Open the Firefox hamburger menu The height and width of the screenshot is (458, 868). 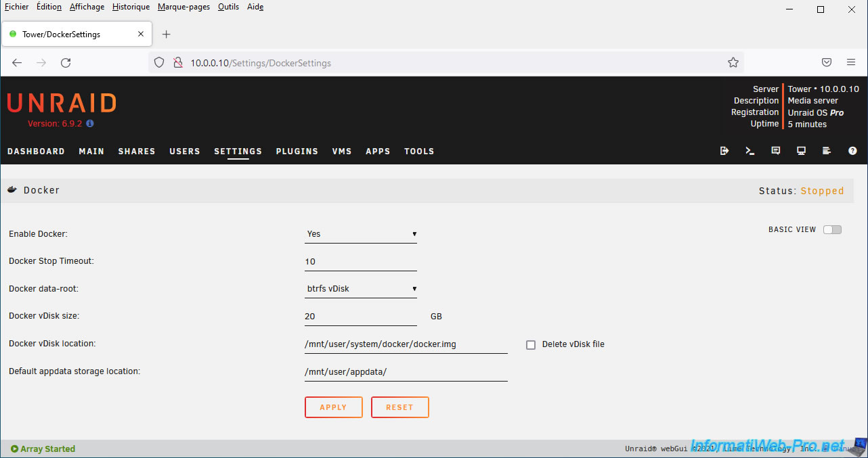click(x=851, y=62)
